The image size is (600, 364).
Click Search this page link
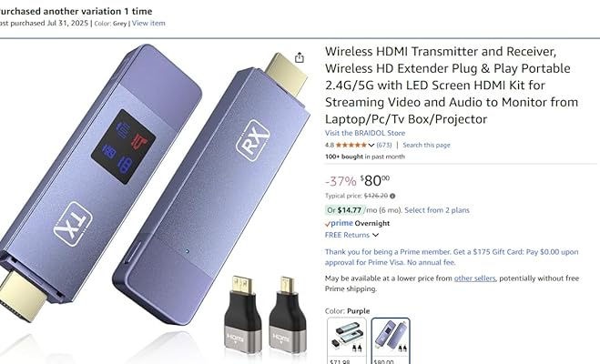(x=426, y=145)
